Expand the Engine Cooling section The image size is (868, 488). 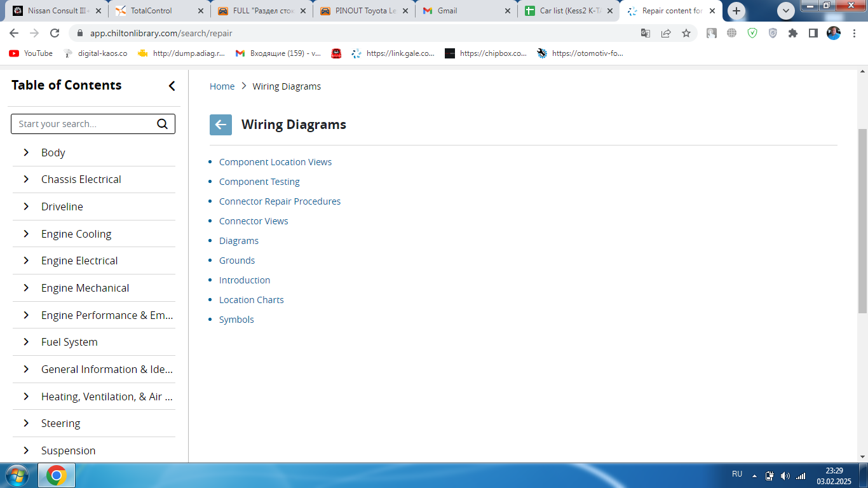click(26, 234)
